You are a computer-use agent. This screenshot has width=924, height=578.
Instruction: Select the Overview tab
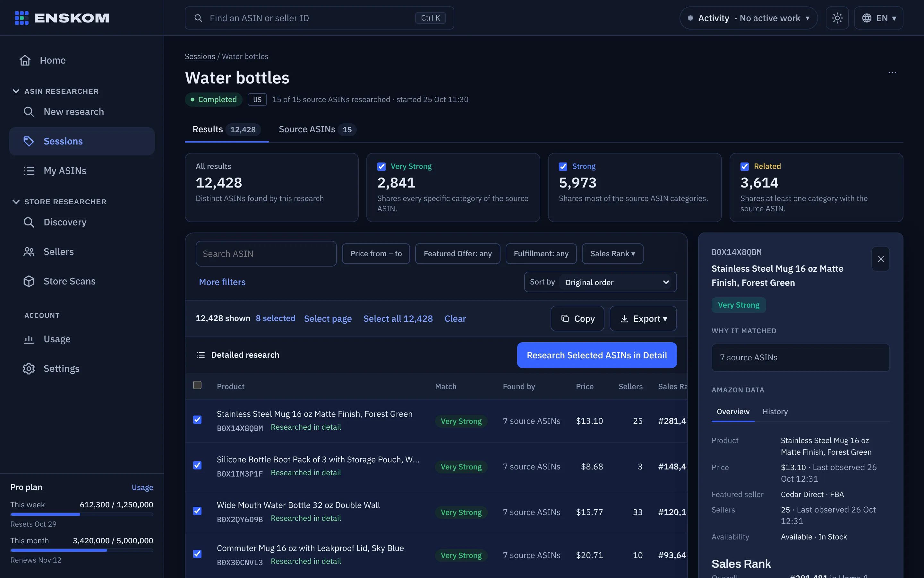733,411
